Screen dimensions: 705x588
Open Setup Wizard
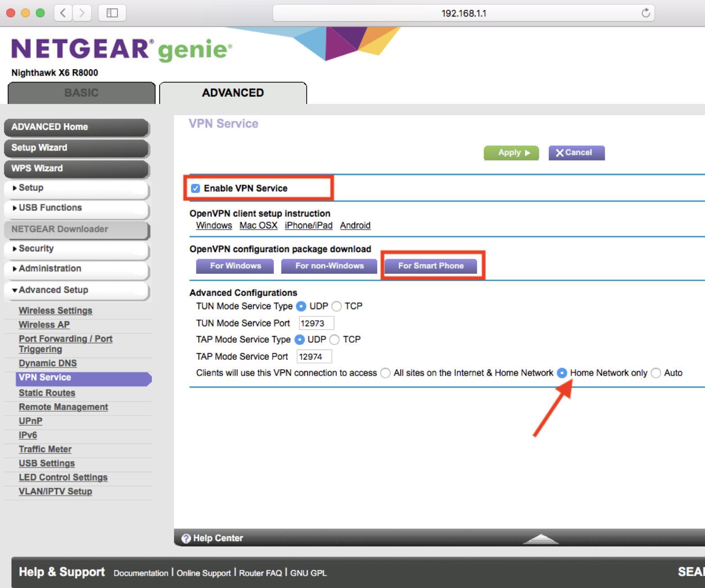[76, 148]
